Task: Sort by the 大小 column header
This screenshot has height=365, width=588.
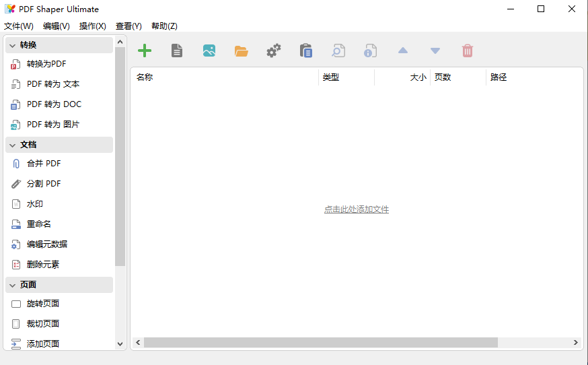Action: (x=402, y=77)
